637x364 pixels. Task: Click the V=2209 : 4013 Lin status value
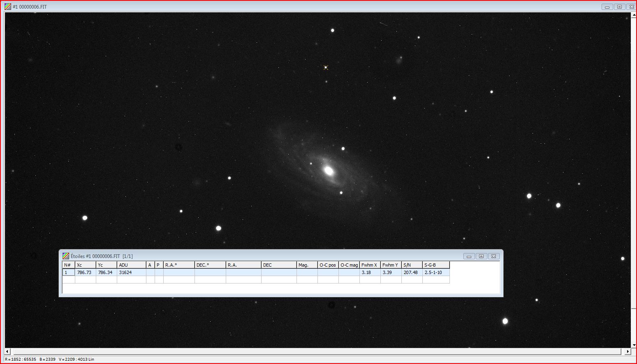[76, 359]
